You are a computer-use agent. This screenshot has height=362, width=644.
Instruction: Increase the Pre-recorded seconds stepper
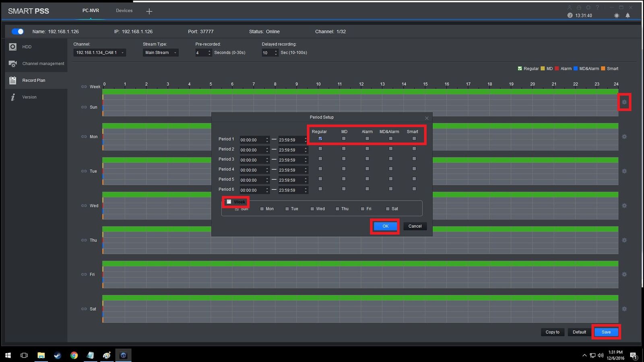[x=209, y=51]
